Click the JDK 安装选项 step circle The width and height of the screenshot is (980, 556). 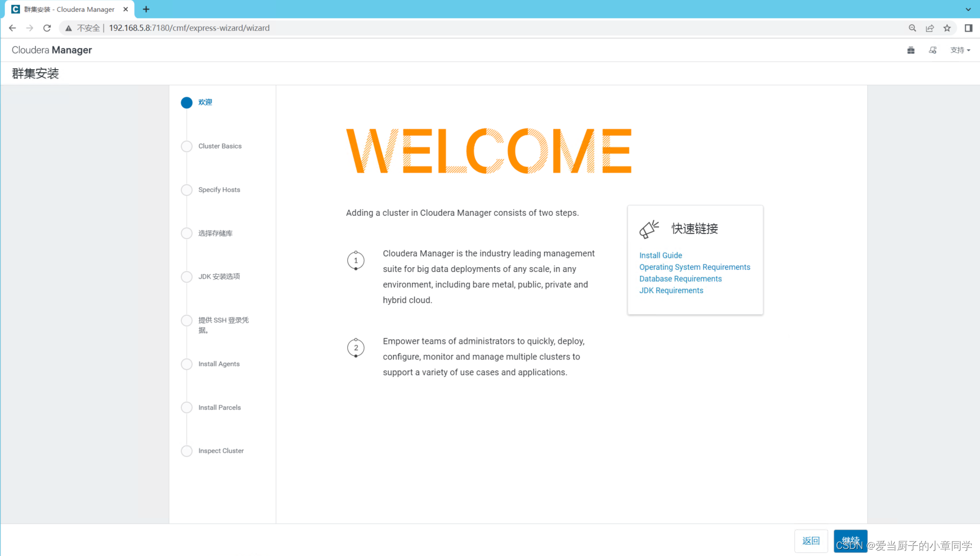pyautogui.click(x=187, y=277)
